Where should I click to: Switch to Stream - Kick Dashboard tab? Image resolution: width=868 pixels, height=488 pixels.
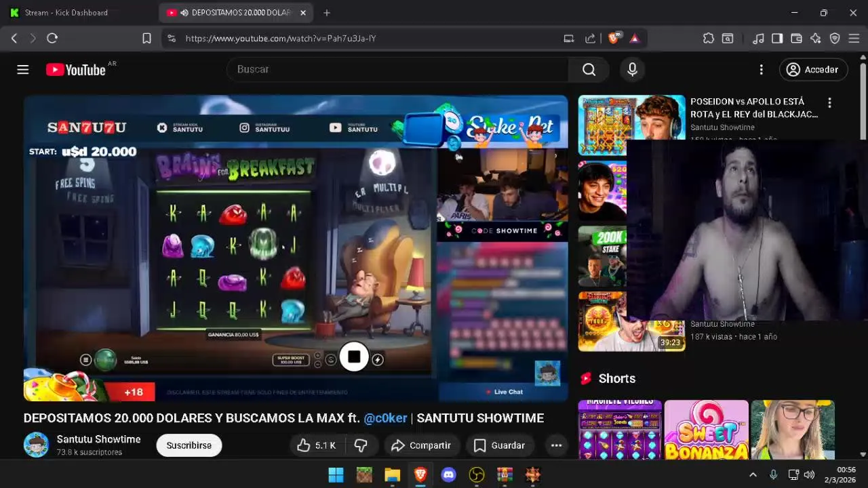66,13
